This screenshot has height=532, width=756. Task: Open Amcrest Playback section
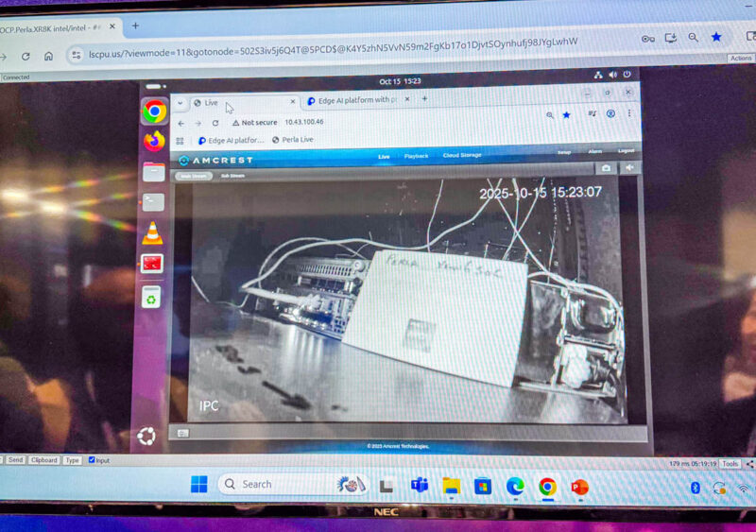click(416, 156)
